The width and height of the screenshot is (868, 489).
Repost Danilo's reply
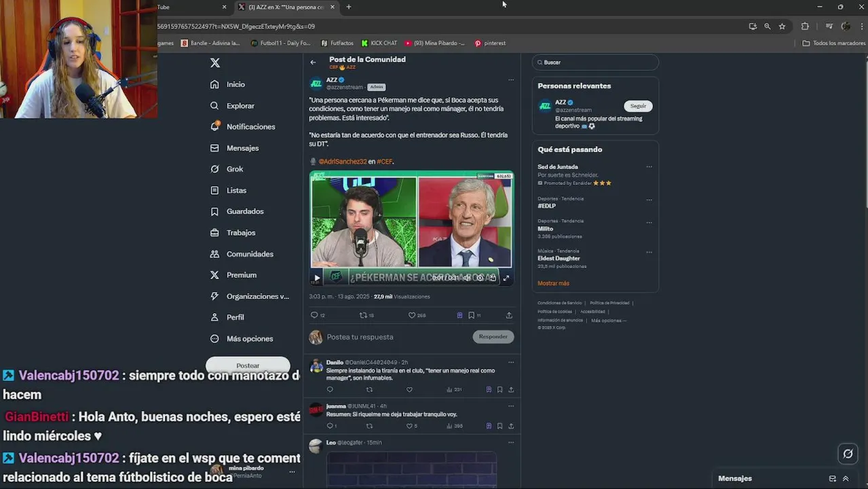point(369,390)
